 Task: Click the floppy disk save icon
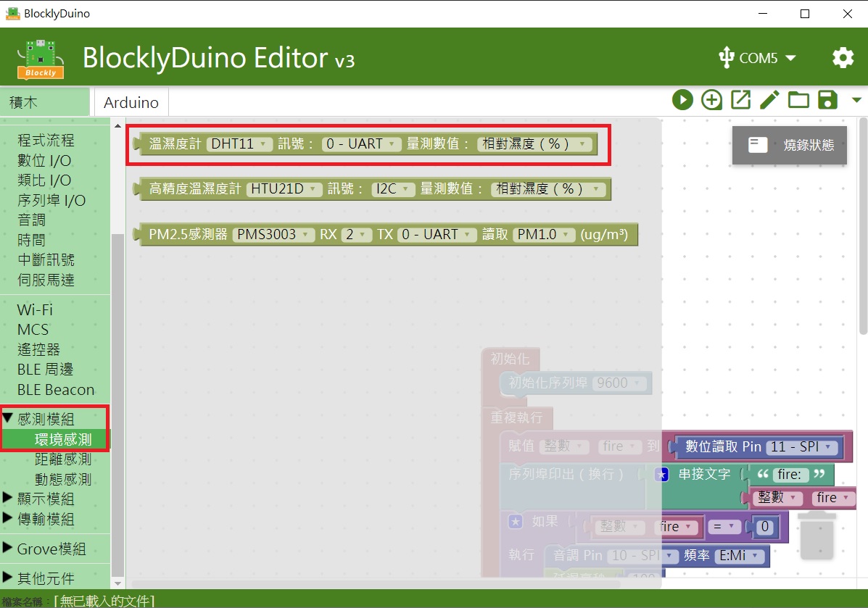827,100
